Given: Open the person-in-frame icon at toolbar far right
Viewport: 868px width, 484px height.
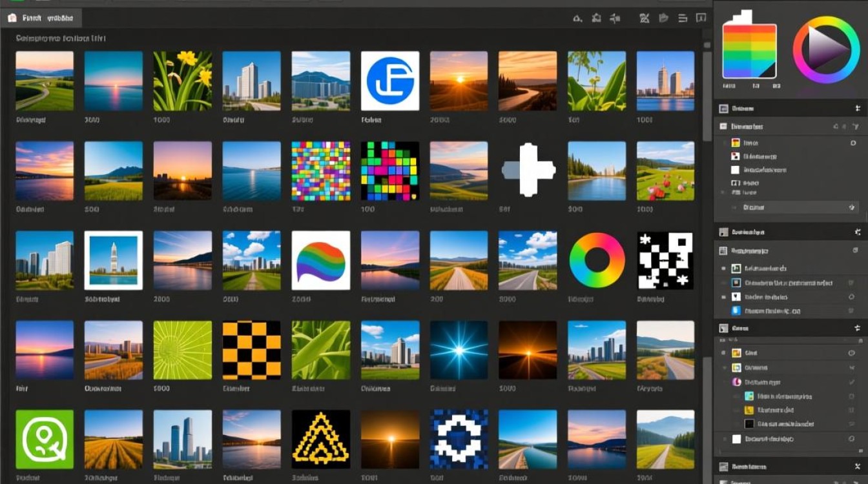Looking at the screenshot, I should tap(701, 19).
